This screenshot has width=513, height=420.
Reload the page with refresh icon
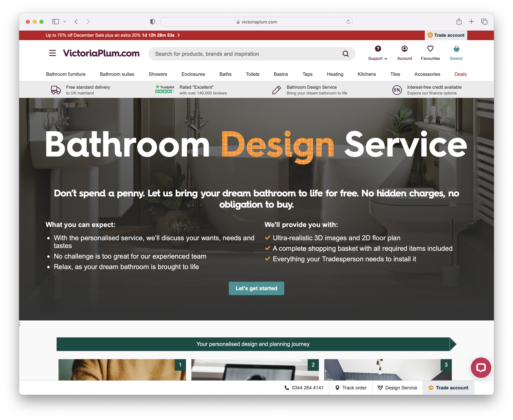[x=348, y=22]
